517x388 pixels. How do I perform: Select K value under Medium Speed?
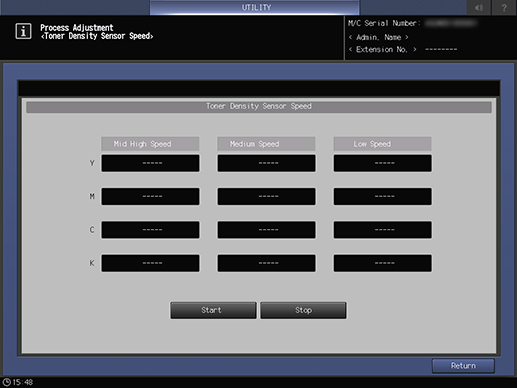tap(266, 263)
